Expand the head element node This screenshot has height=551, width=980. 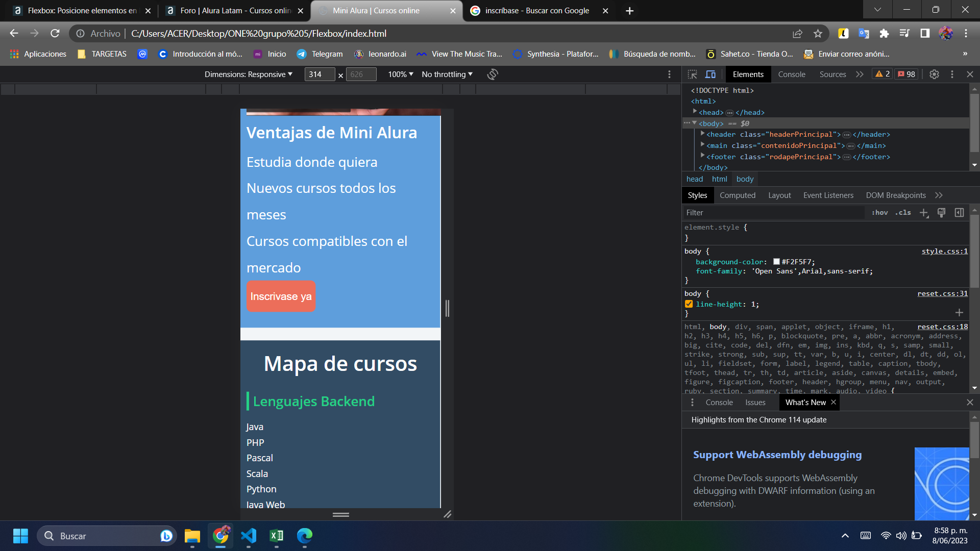[695, 112]
